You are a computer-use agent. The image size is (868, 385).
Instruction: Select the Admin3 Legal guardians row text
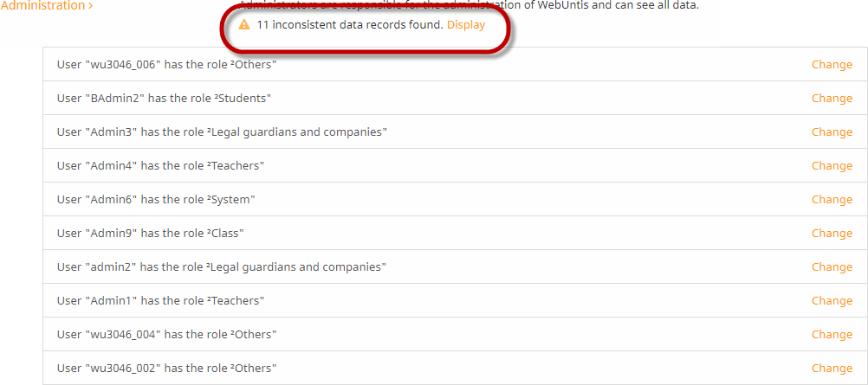(222, 132)
